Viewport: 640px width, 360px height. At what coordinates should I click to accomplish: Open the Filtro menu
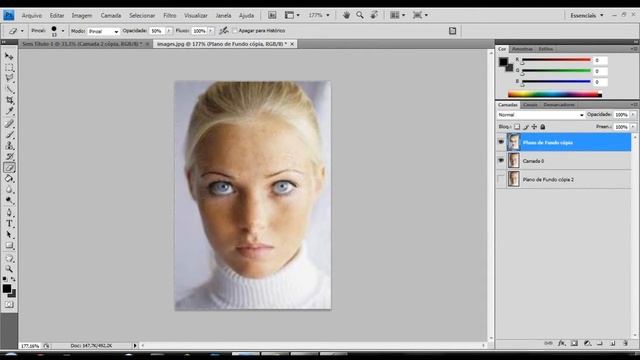[x=169, y=16]
